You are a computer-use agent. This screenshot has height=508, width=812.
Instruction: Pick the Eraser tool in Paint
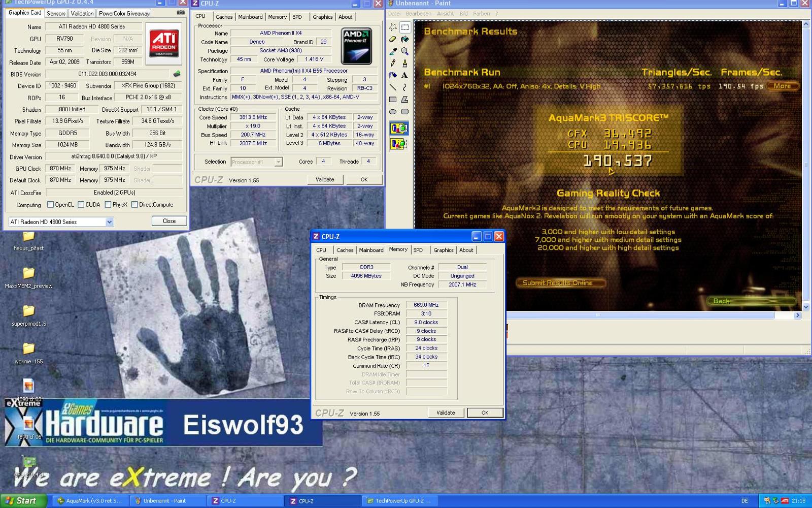click(393, 39)
